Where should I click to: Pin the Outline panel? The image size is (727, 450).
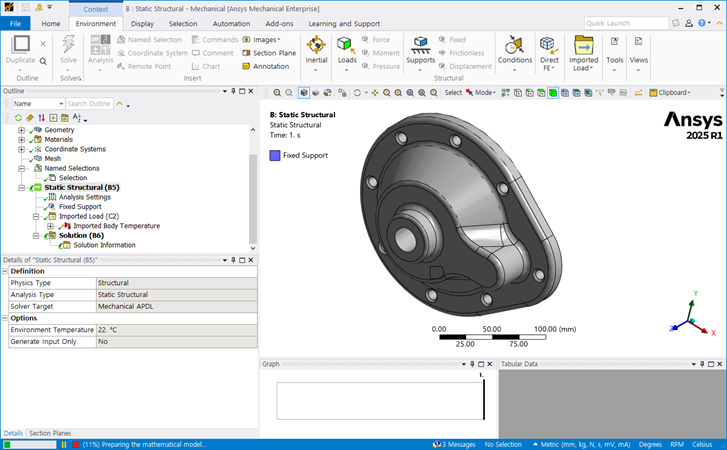pos(233,91)
